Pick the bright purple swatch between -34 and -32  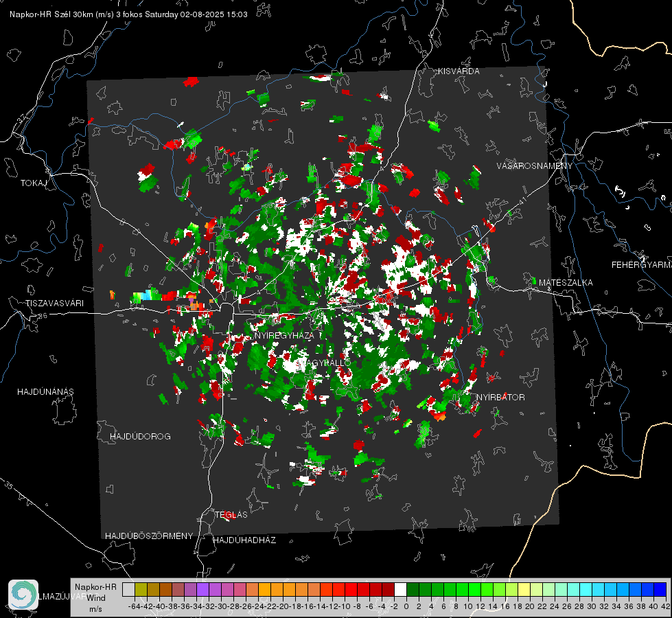(x=202, y=589)
